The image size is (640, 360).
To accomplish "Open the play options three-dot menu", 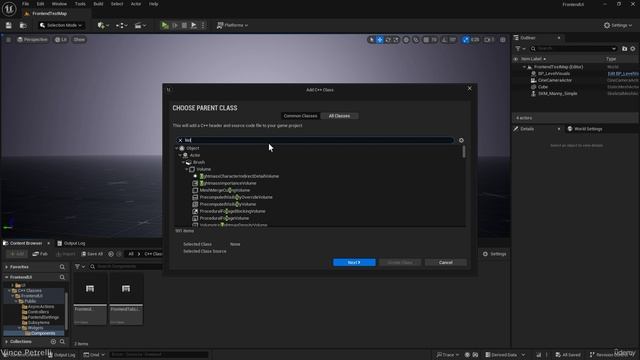I will [203, 25].
